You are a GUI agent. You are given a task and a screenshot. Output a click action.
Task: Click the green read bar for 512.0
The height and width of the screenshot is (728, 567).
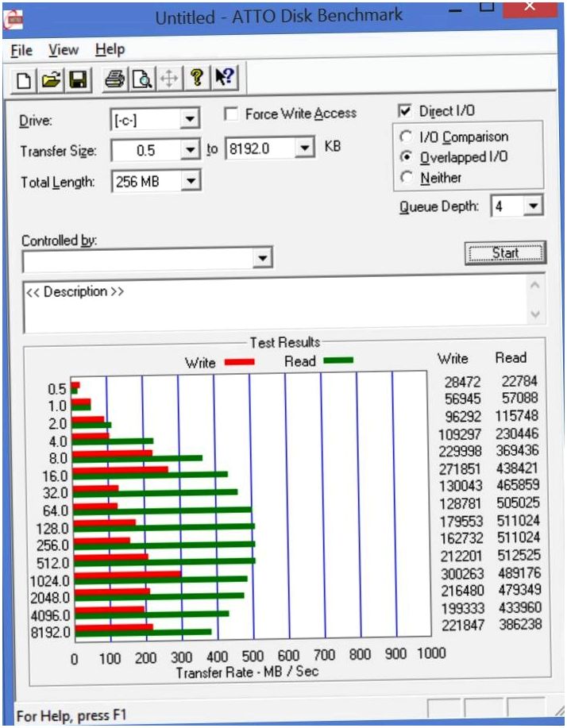tap(164, 560)
